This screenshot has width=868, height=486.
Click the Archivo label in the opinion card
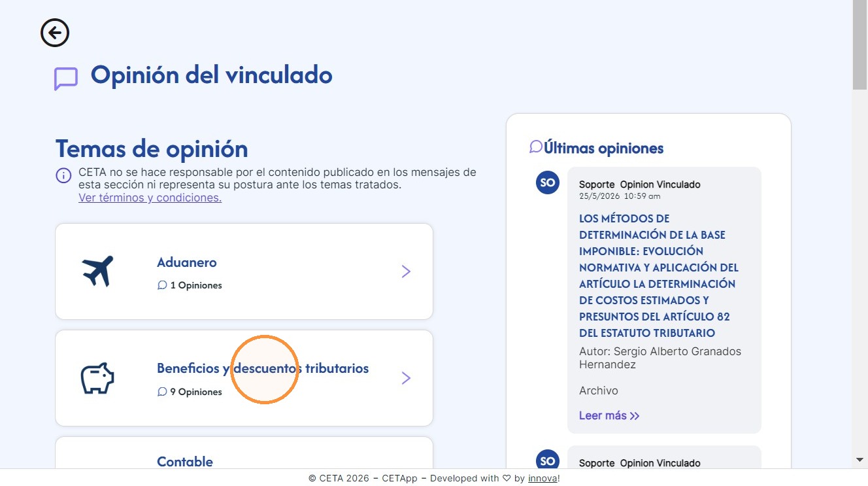point(599,391)
